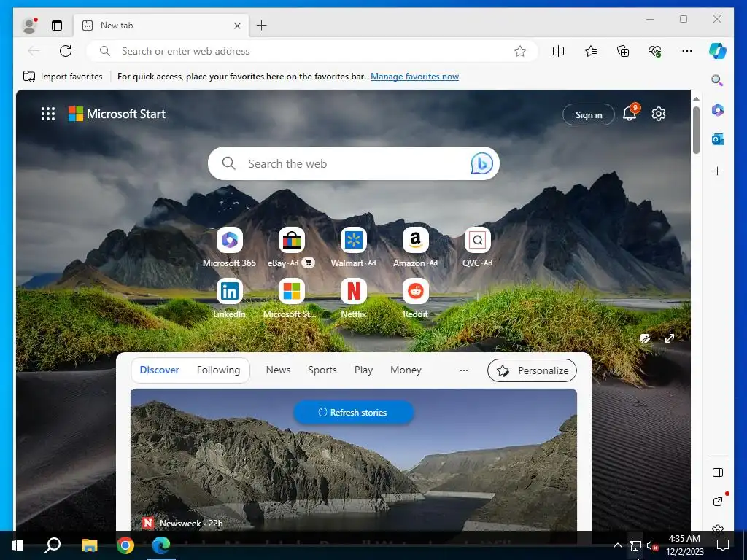This screenshot has width=747, height=560.
Task: Open the tab actions menu icon
Action: click(x=57, y=26)
